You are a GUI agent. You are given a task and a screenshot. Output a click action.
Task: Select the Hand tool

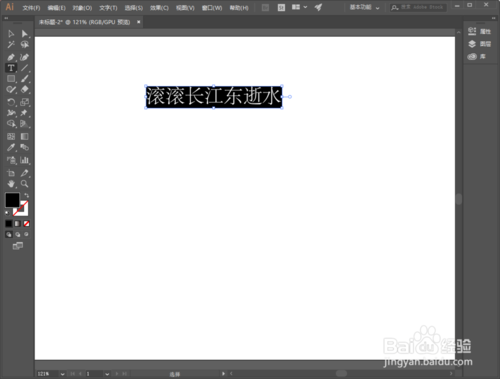pyautogui.click(x=11, y=184)
